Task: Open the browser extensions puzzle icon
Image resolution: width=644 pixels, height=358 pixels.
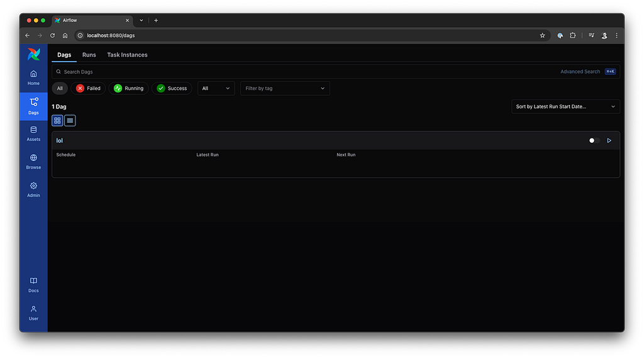Action: click(x=572, y=35)
